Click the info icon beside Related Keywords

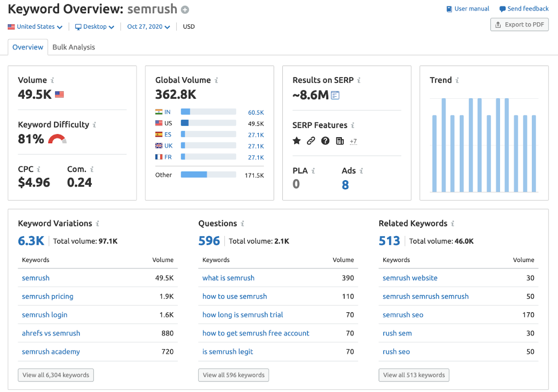453,223
